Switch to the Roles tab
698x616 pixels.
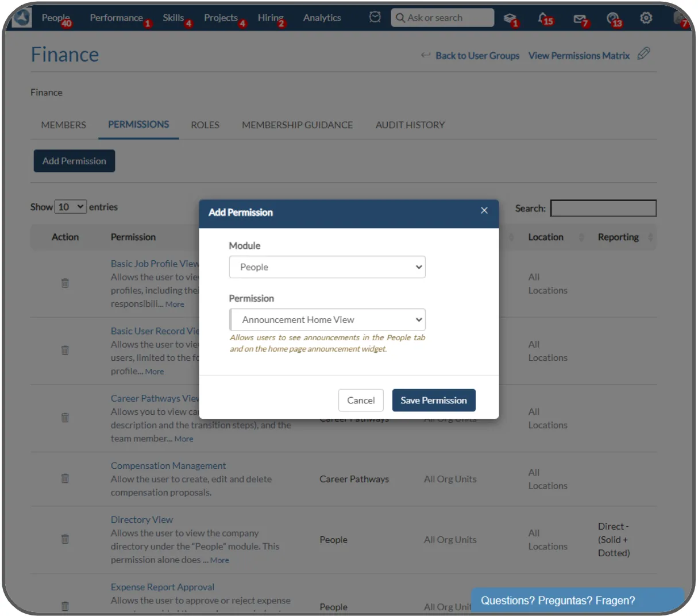click(x=205, y=125)
